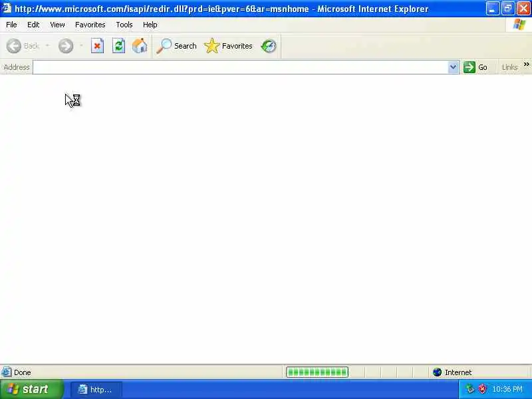Expand the Links overflow chevron
Screen dimensions: 532x399
coord(526,65)
